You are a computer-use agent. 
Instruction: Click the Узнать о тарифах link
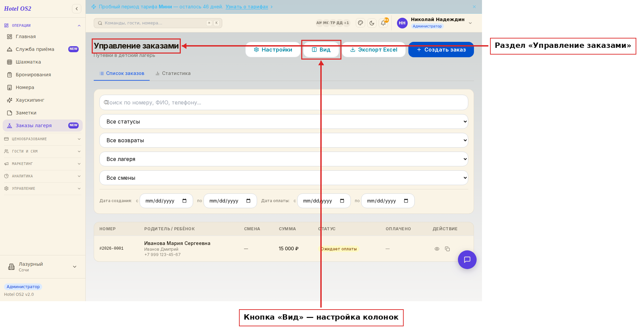[247, 7]
